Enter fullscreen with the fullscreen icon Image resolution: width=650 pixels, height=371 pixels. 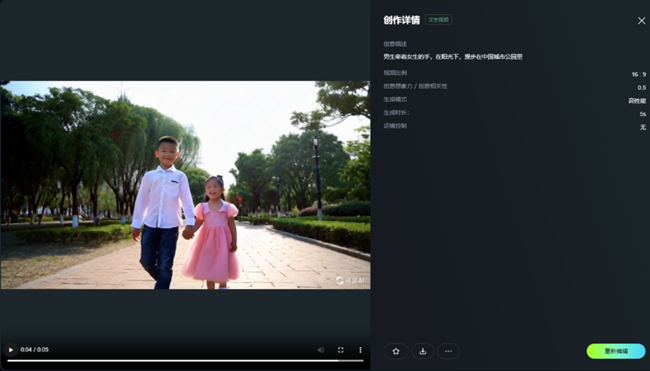(340, 350)
